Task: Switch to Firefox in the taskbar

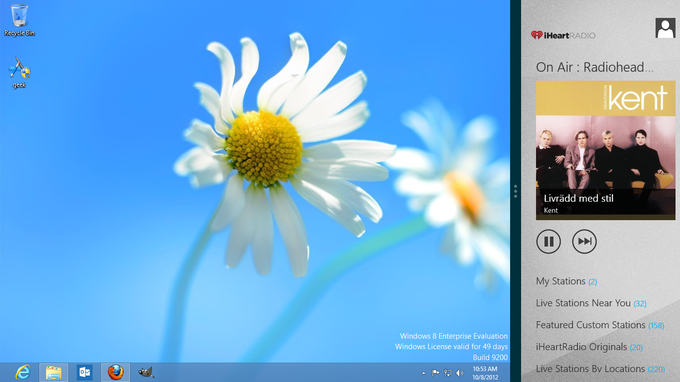Action: point(115,372)
